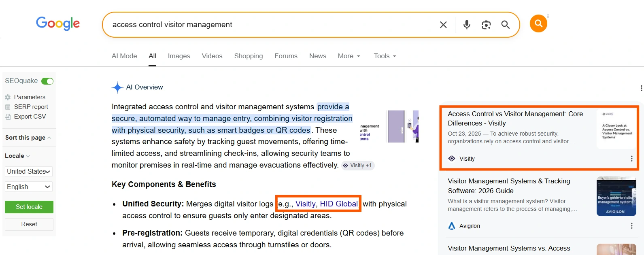Open the SERP report link
644x255 pixels.
[31, 107]
